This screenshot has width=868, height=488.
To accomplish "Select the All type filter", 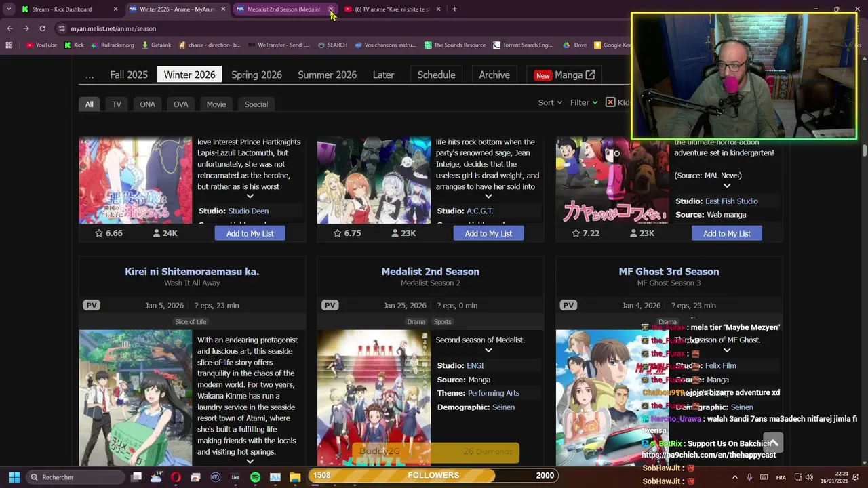I will pos(90,104).
